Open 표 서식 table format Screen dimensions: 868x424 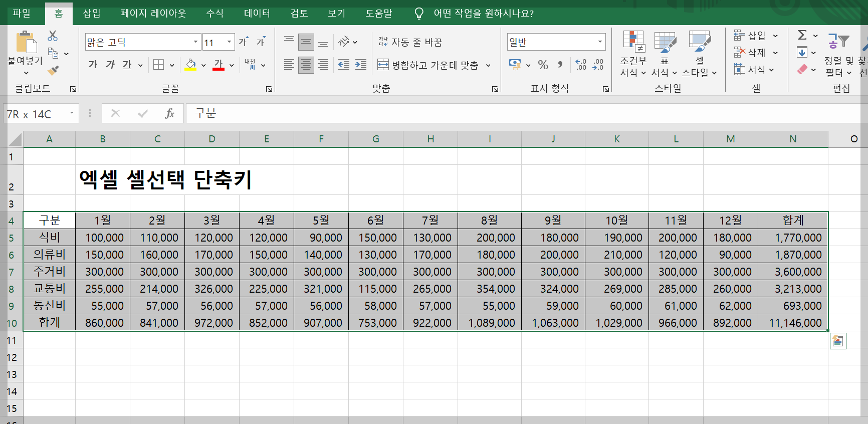point(665,54)
